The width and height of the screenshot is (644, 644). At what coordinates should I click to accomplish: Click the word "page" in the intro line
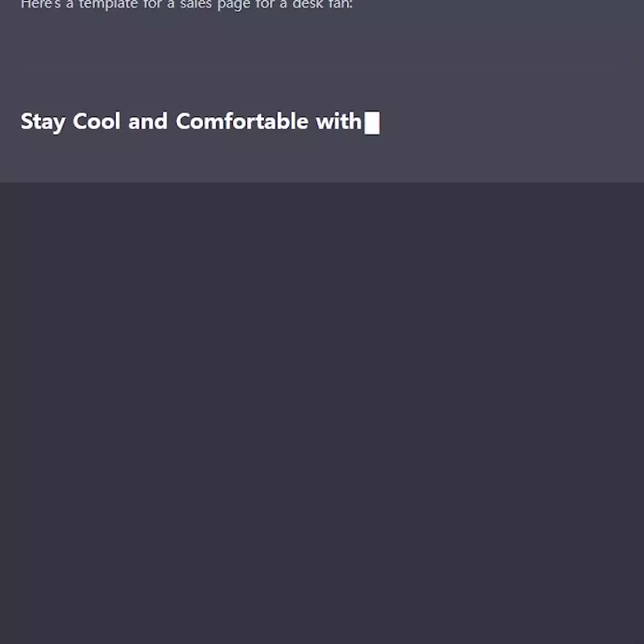tap(234, 5)
